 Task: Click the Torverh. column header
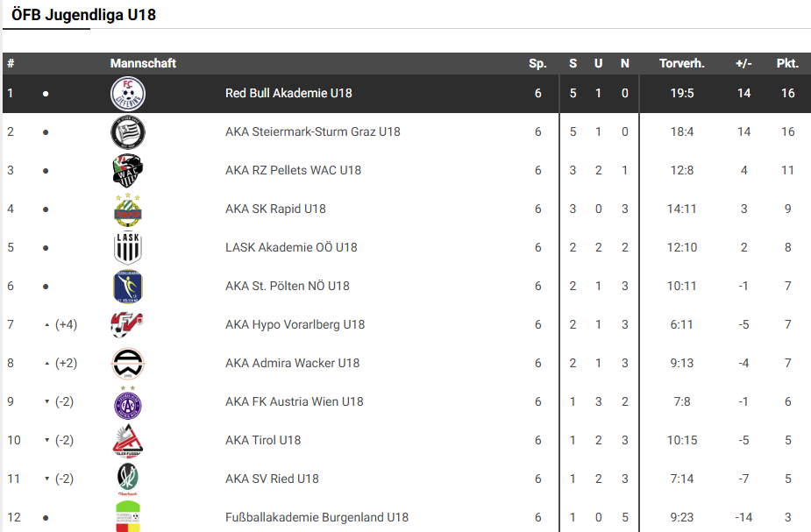coord(681,63)
